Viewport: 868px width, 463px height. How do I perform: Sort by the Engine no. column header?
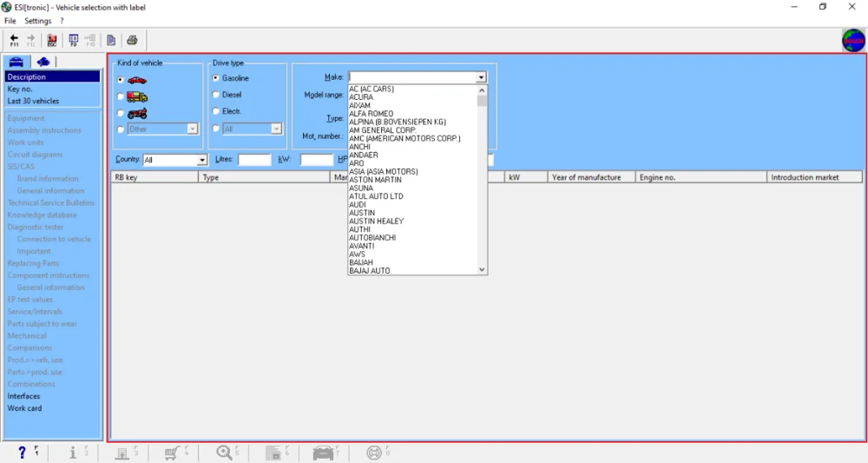[x=700, y=177]
